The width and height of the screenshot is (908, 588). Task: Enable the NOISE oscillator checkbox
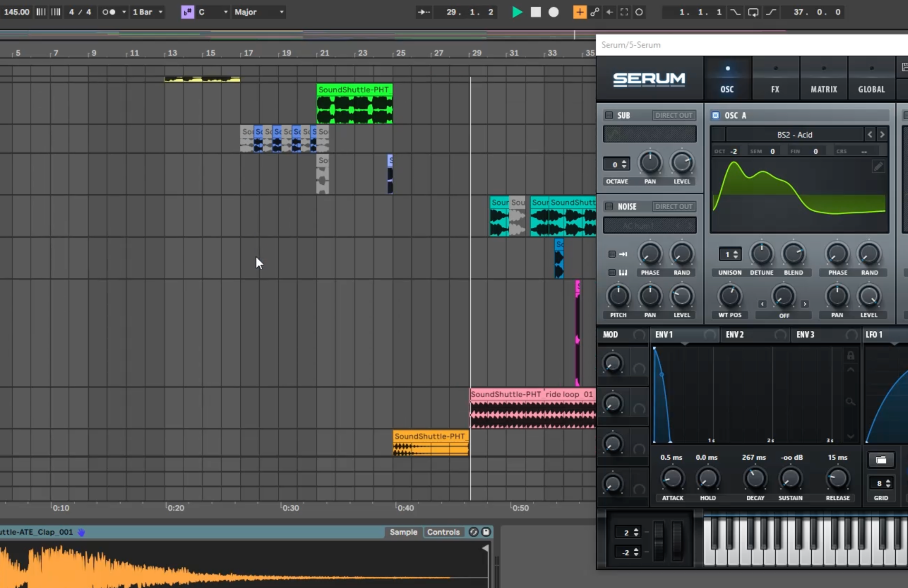tap(609, 206)
